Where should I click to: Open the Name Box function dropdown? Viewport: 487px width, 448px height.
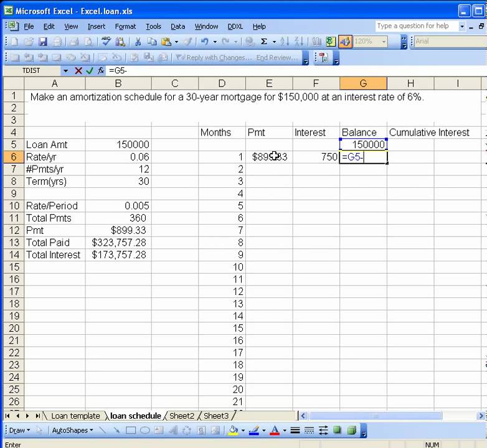tap(65, 71)
